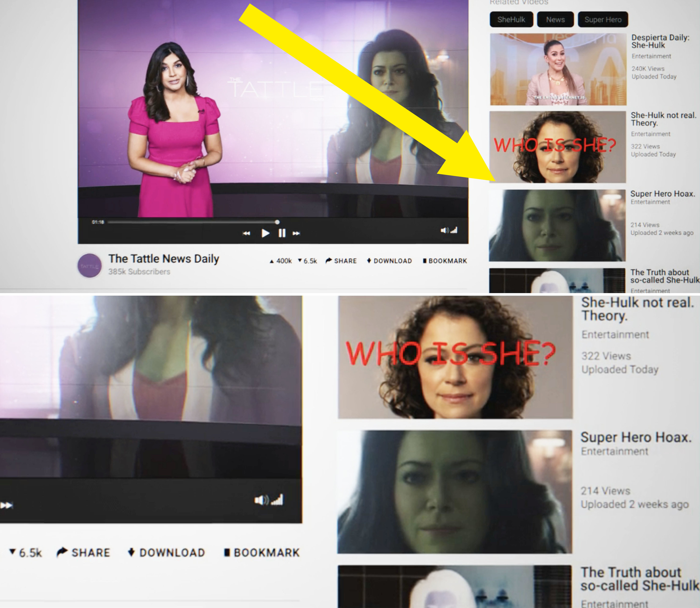This screenshot has width=700, height=608.
Task: Open 'The Truth about so-called She-Hulk' in full-page view
Action: (665, 276)
